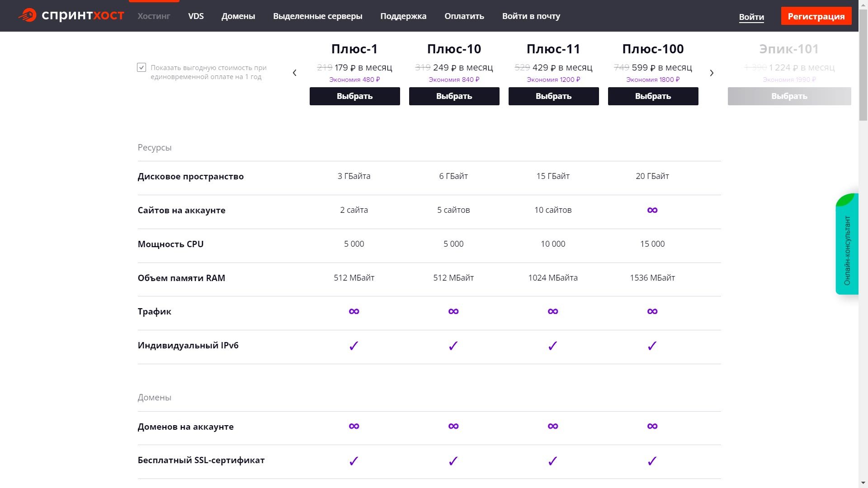Click the Объем памяти RAM row label
The width and height of the screenshot is (868, 488).
click(181, 278)
